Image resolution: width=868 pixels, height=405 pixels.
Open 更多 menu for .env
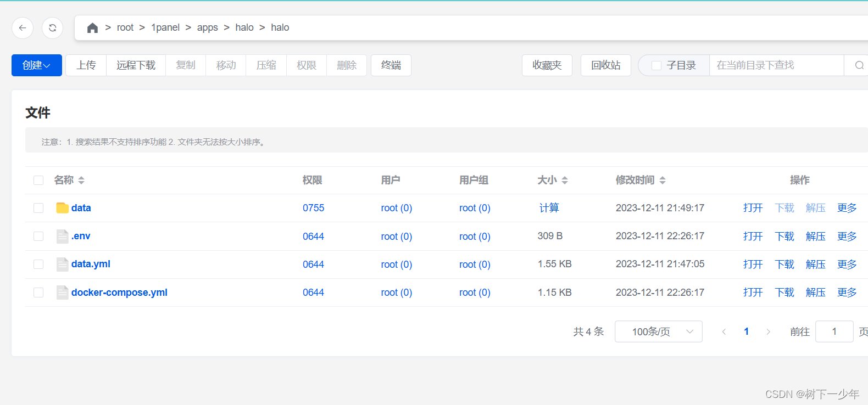pyautogui.click(x=847, y=236)
